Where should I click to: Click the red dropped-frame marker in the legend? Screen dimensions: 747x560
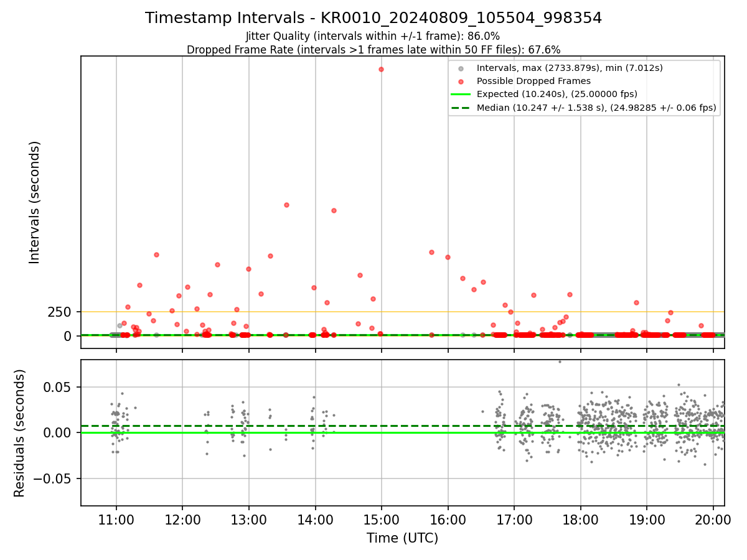pos(461,82)
